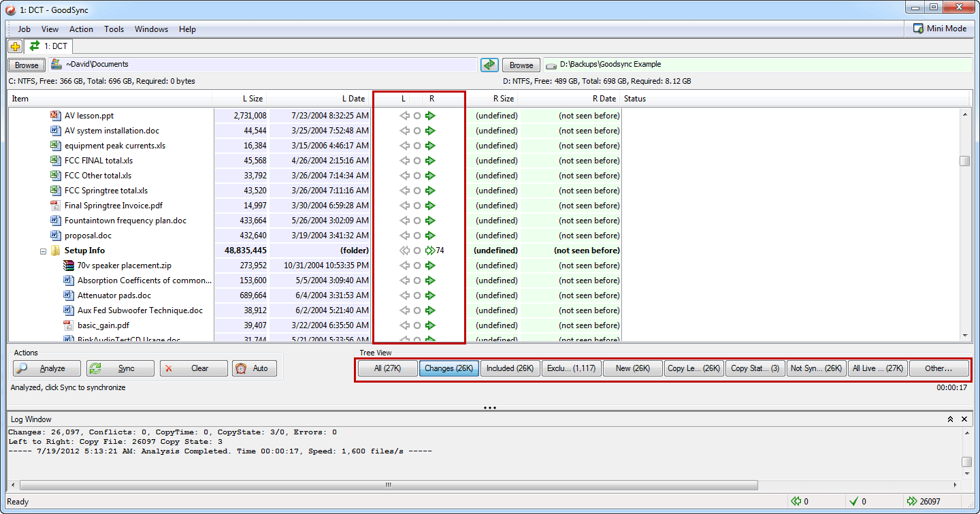Click the status bar left-sync arrows count
The height and width of the screenshot is (514, 980).
click(x=800, y=502)
